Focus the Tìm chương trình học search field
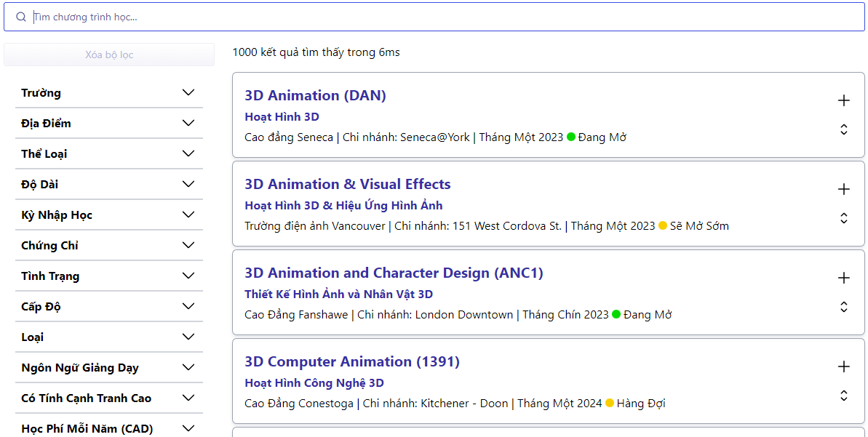The width and height of the screenshot is (868, 437). coord(434,17)
